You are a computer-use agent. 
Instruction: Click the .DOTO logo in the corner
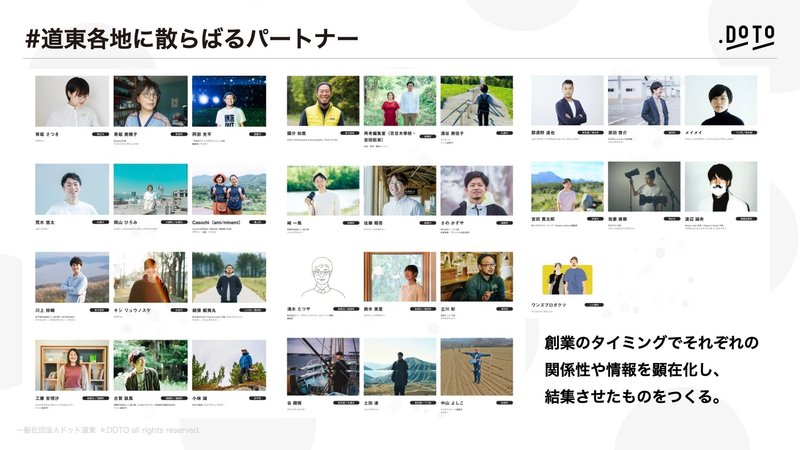pos(746,37)
